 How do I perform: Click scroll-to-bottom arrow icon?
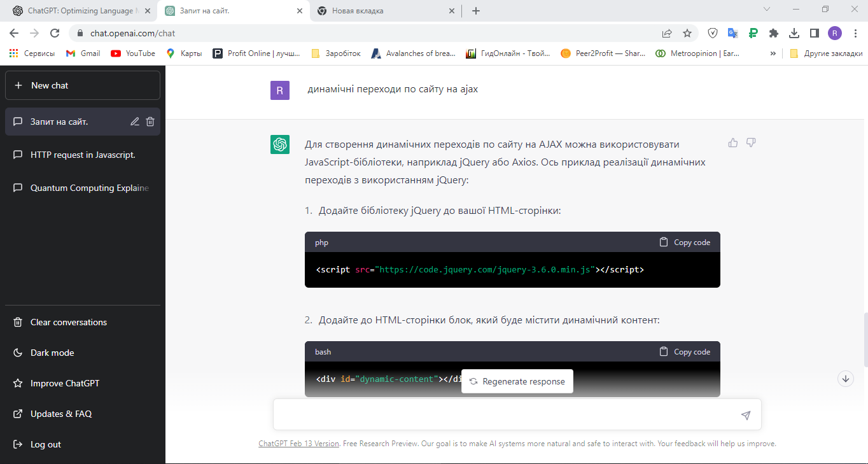coord(846,379)
